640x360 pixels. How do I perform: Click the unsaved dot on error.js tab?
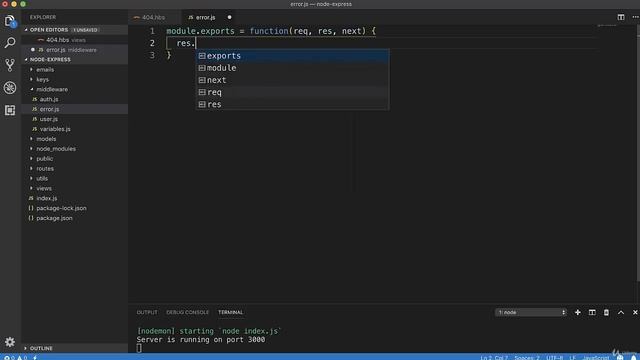click(x=229, y=17)
